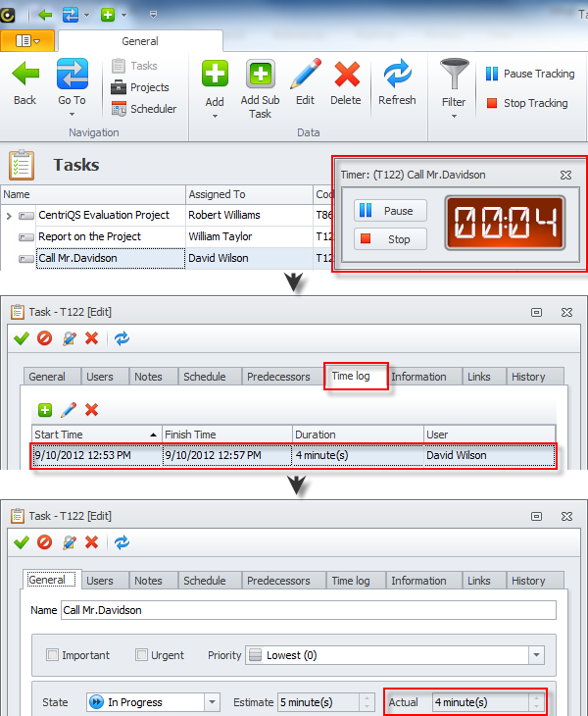
Task: Open Projects view from Navigation group
Action: pos(140,87)
